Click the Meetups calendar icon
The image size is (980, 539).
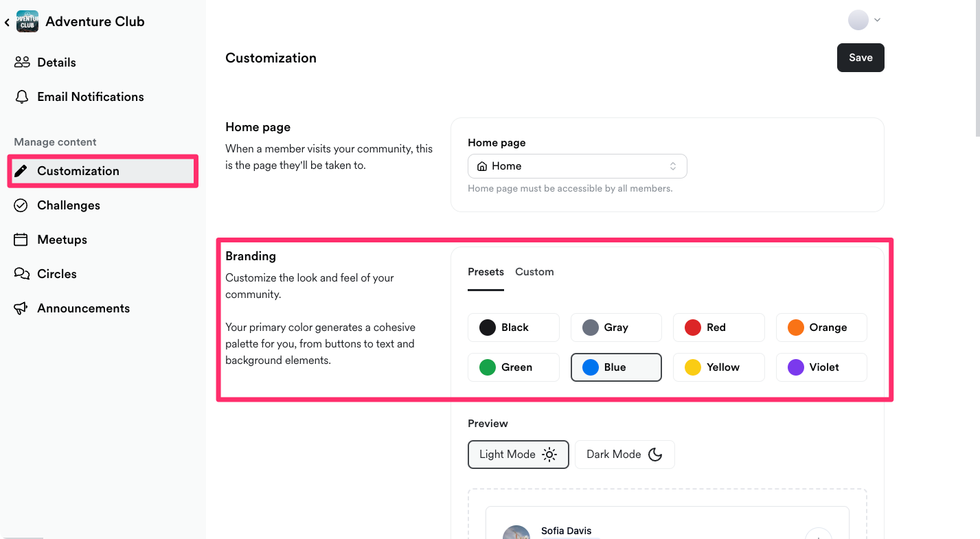[21, 240]
